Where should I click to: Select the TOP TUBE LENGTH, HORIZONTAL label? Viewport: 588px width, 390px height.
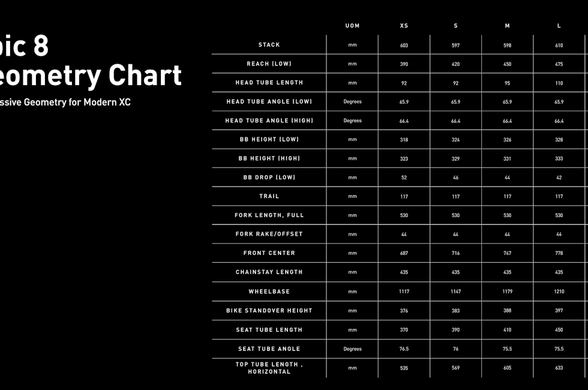pyautogui.click(x=269, y=368)
